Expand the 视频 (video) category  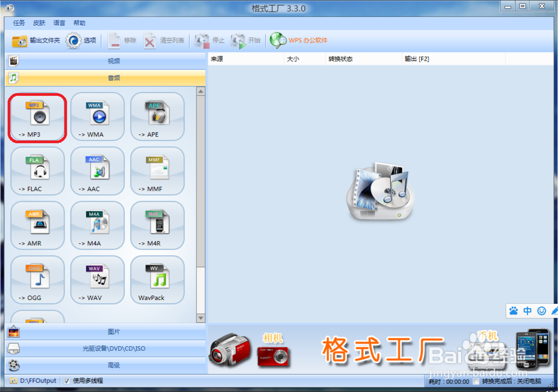coord(105,61)
